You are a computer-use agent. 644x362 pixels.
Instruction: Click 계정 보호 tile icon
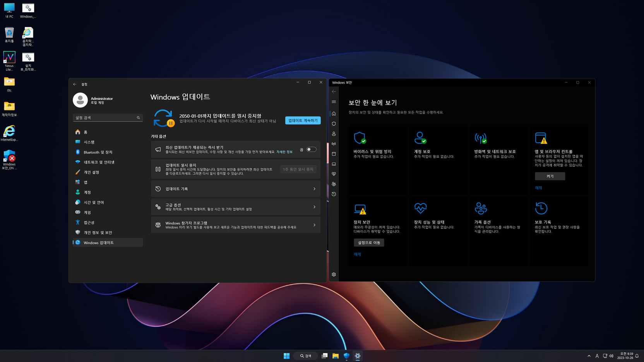pyautogui.click(x=420, y=138)
